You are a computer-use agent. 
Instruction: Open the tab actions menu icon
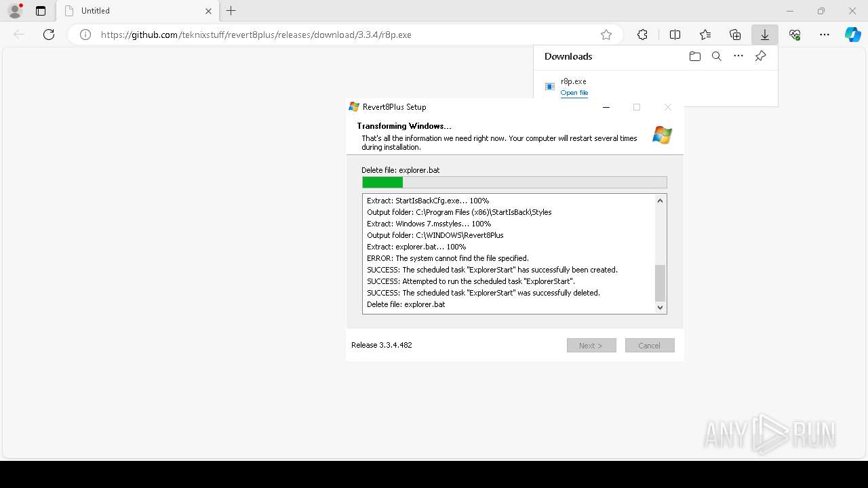pos(41,11)
